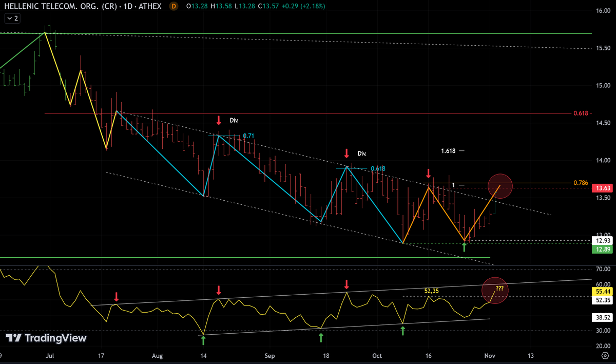The width and height of the screenshot is (616, 364).
Task: Select the Div. label beside 0.71
Action: point(234,120)
